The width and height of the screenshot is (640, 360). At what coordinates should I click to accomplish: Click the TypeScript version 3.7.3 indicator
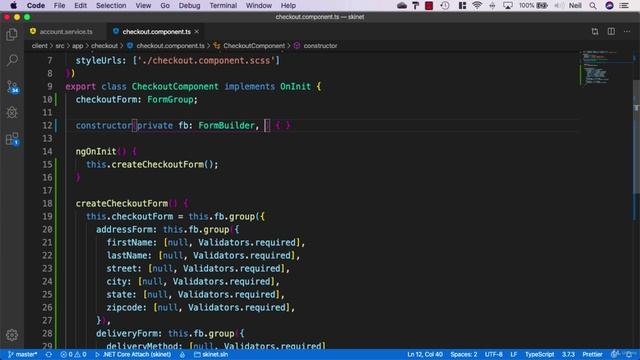coord(568,354)
